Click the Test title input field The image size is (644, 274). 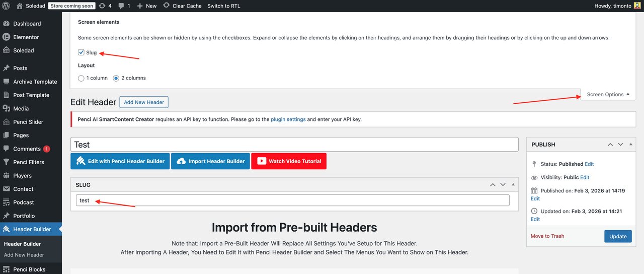[x=294, y=145]
